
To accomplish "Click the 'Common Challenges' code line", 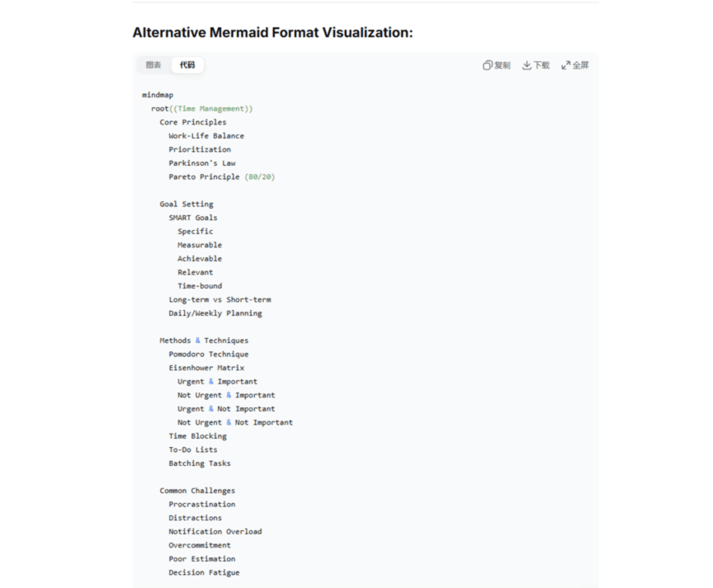I will 197,491.
